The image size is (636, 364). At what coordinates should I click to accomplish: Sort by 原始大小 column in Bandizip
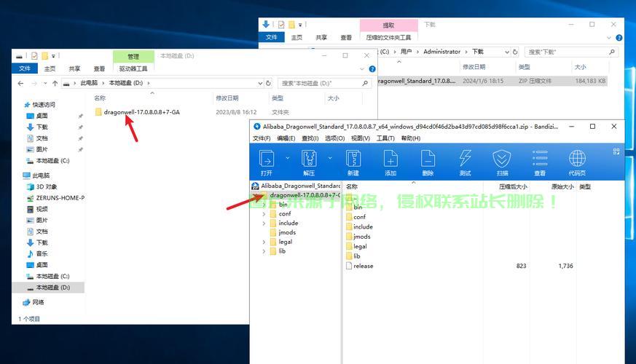point(562,187)
